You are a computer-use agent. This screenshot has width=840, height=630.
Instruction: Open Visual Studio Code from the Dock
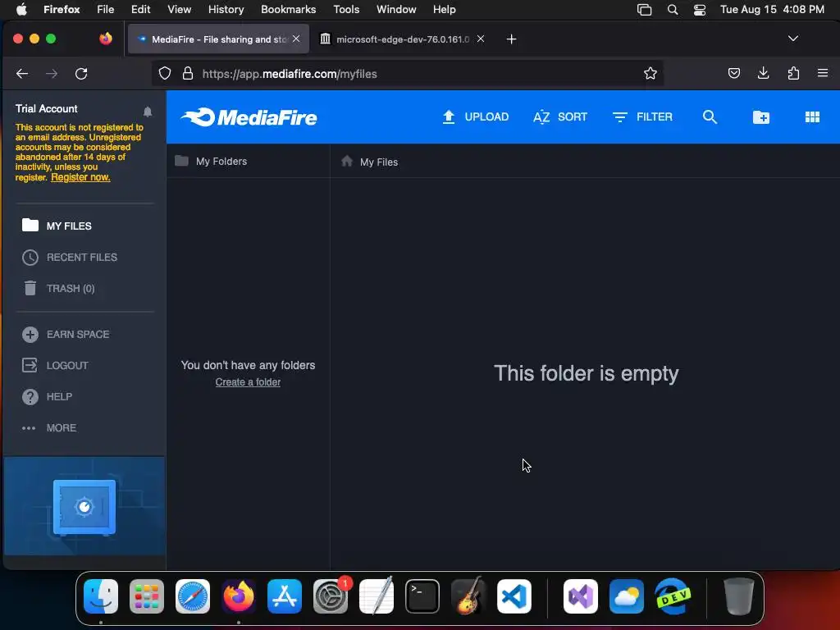(514, 596)
